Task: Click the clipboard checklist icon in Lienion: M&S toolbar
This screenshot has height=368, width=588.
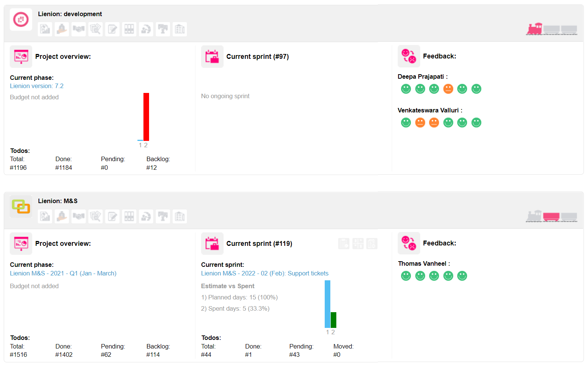Action: pos(180,216)
